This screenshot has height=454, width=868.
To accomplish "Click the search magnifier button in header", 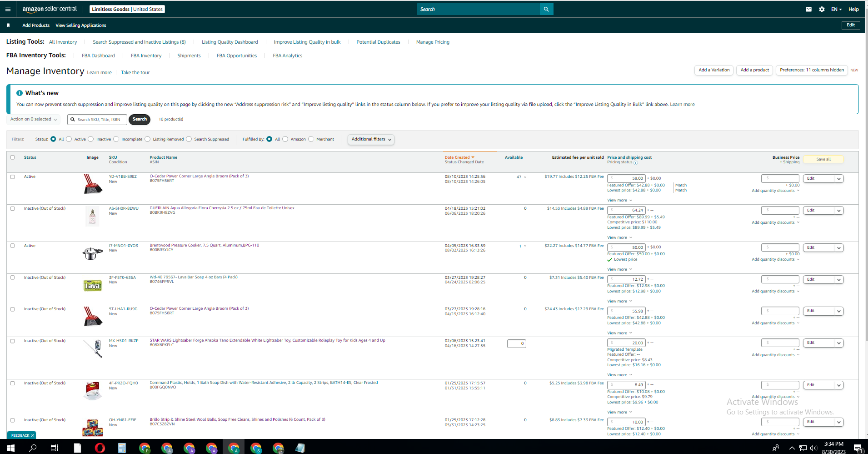I will pyautogui.click(x=546, y=9).
